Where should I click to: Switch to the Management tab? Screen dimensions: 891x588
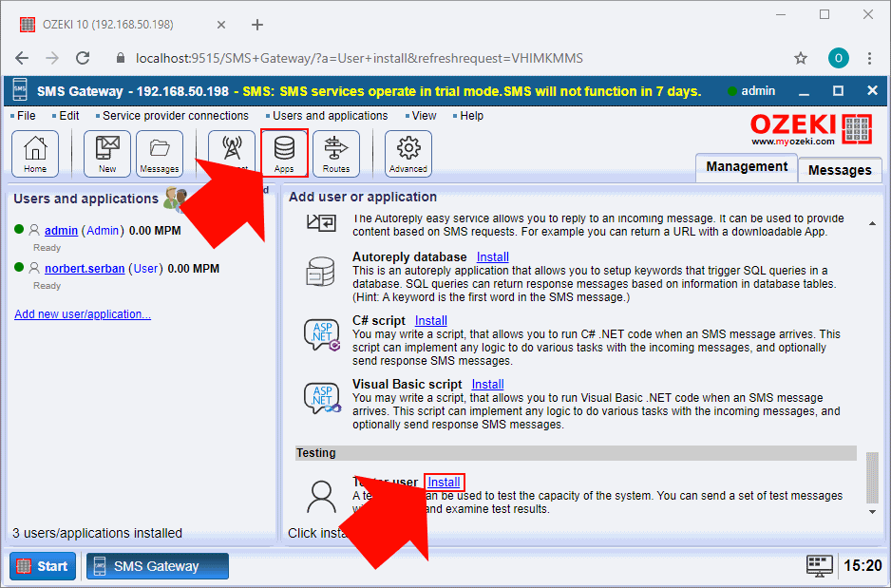click(747, 167)
